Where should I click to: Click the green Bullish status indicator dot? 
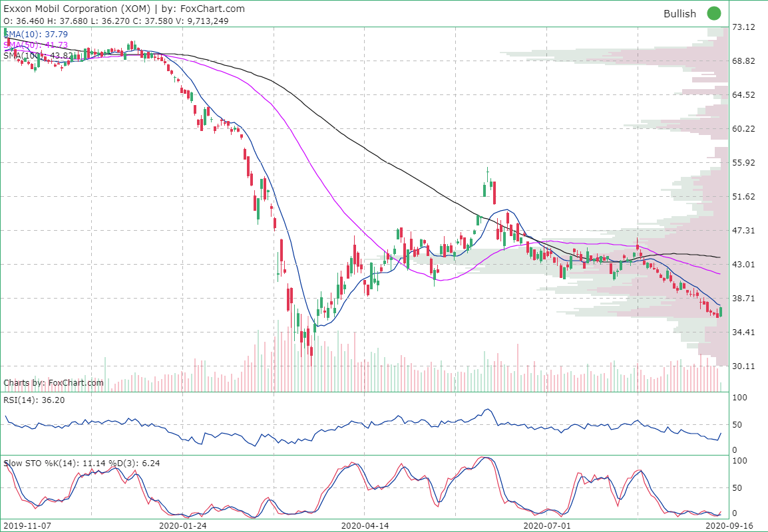[x=713, y=13]
